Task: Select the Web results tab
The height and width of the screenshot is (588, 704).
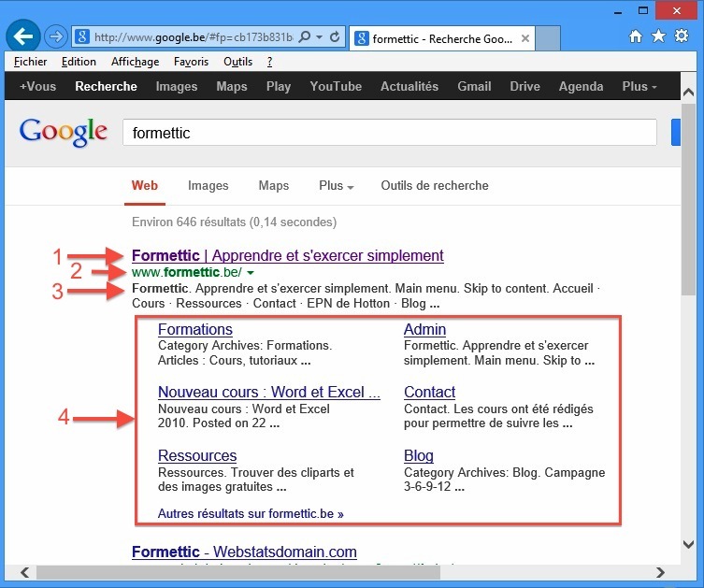Action: point(145,185)
